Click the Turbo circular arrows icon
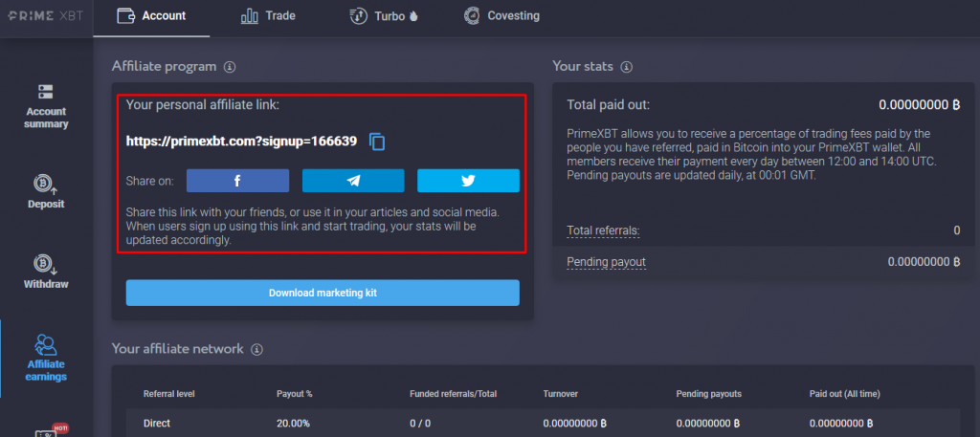Viewport: 980px width, 437px height. coord(358,16)
